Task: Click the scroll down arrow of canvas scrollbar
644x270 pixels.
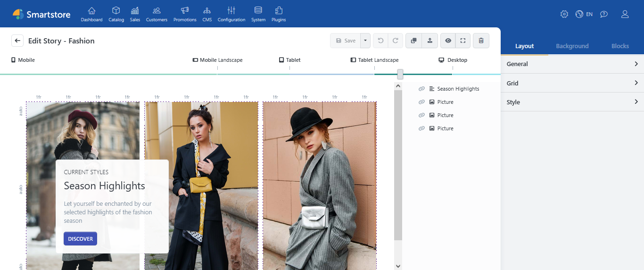Action: click(x=398, y=266)
